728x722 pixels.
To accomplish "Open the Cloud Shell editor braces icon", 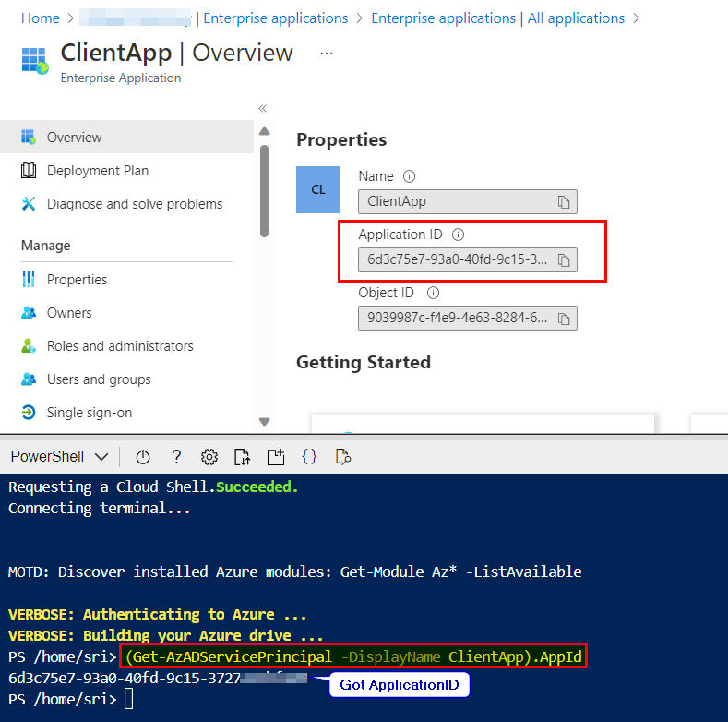I will [x=309, y=457].
